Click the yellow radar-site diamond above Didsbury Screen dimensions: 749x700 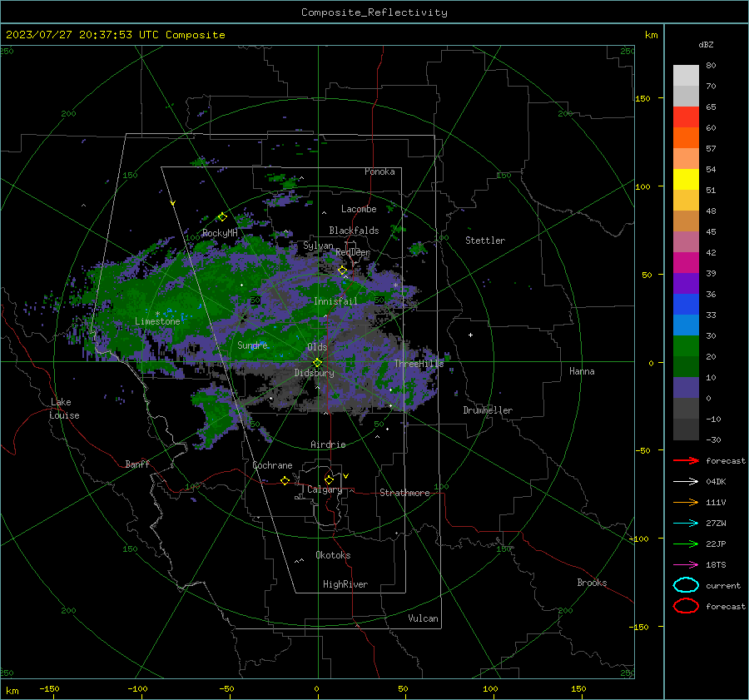(x=317, y=362)
